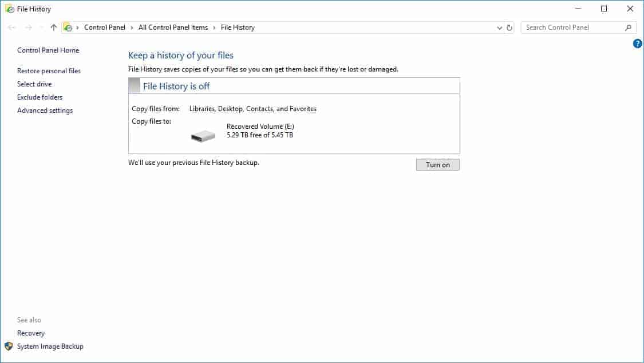
Task: Maximize the File History window
Action: [x=604, y=9]
